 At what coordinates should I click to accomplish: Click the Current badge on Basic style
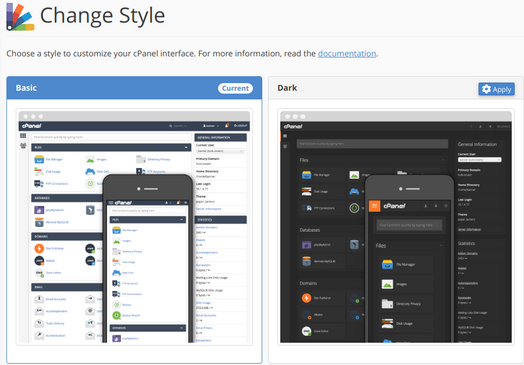coord(235,88)
